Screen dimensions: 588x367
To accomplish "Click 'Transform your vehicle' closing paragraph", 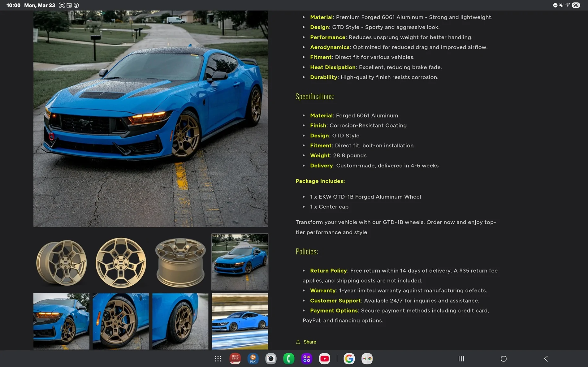I will coord(396,227).
